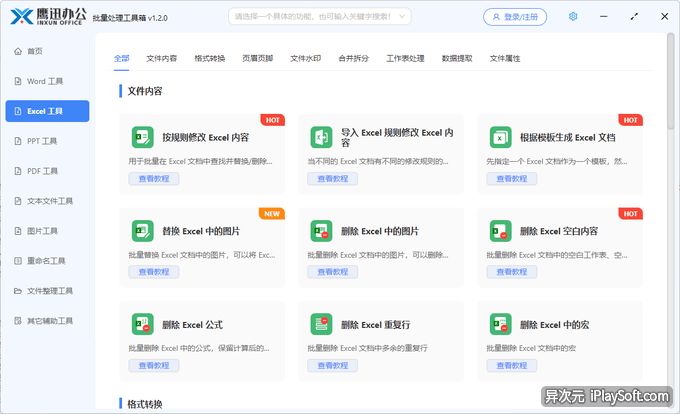The image size is (680, 414).
Task: Click the 删除 Excel 公式 icon
Action: click(x=143, y=324)
